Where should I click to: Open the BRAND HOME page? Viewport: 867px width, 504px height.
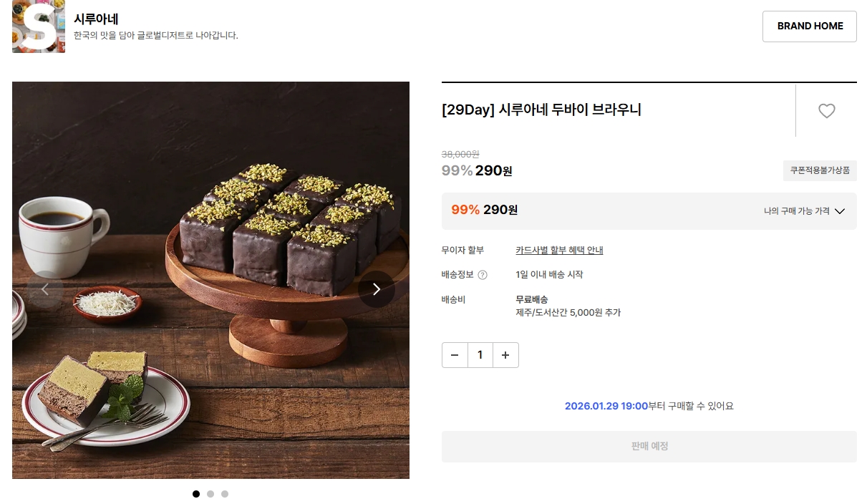click(x=810, y=26)
